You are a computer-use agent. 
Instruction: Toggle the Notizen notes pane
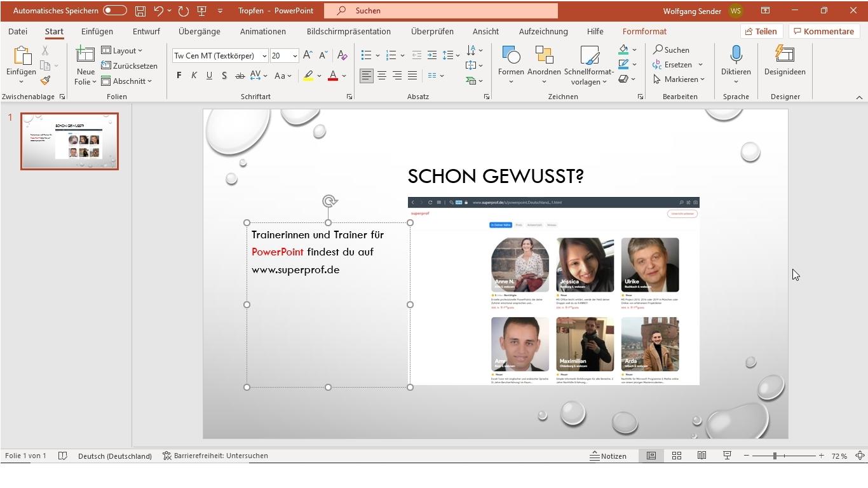608,456
